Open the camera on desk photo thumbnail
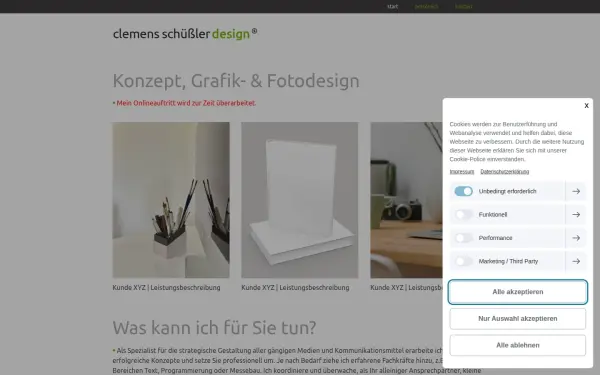The width and height of the screenshot is (600, 375). [x=406, y=200]
